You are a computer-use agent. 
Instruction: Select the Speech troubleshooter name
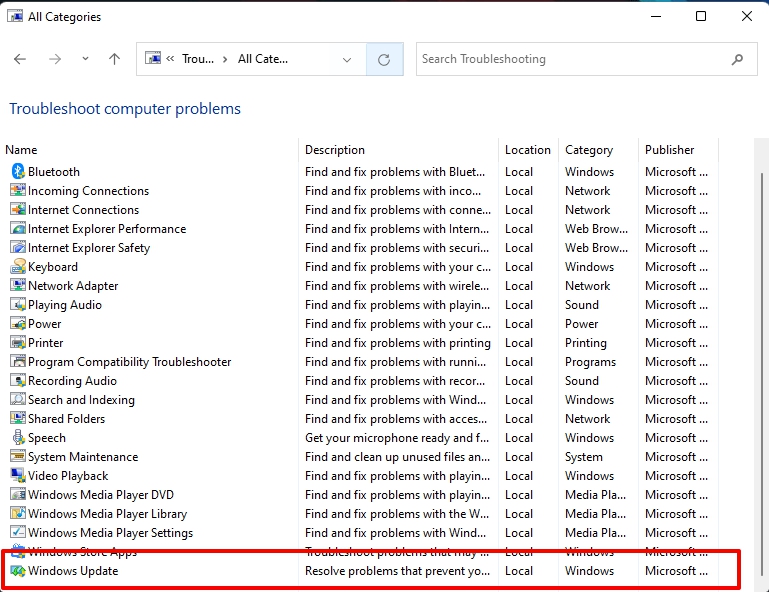coord(47,438)
